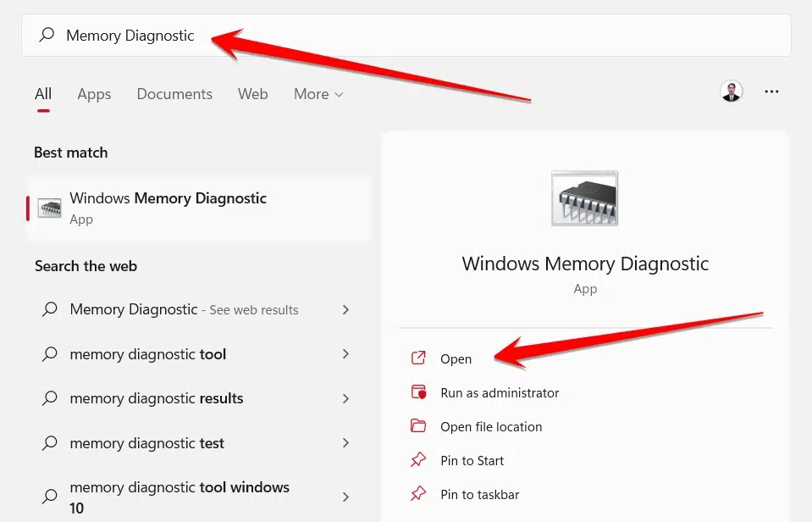Screen dimensions: 812x522
Task: Click the large Windows Memory Diagnostic chip icon
Action: (585, 197)
